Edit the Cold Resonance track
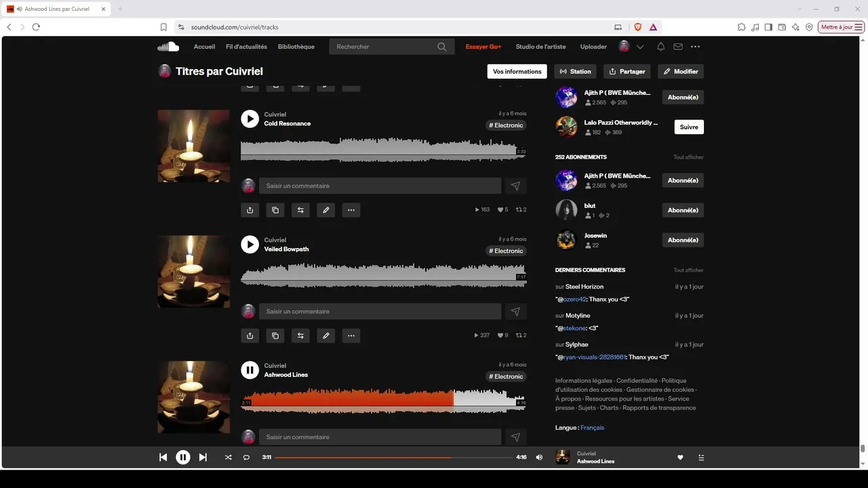Viewport: 868px width, 488px height. click(x=326, y=210)
